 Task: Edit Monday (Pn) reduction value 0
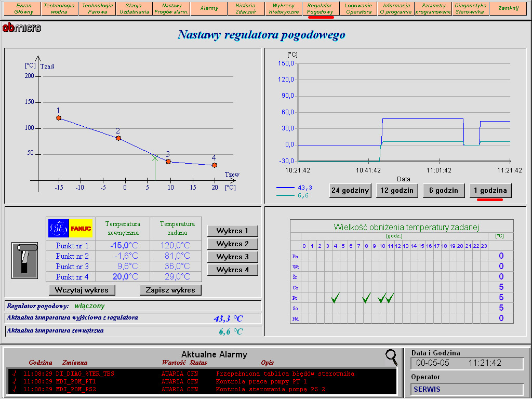click(501, 256)
